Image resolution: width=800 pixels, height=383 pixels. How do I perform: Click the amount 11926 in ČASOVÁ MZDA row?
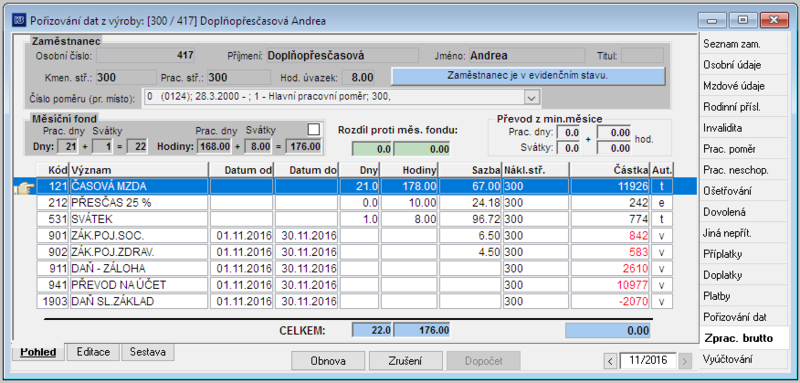tap(610, 187)
